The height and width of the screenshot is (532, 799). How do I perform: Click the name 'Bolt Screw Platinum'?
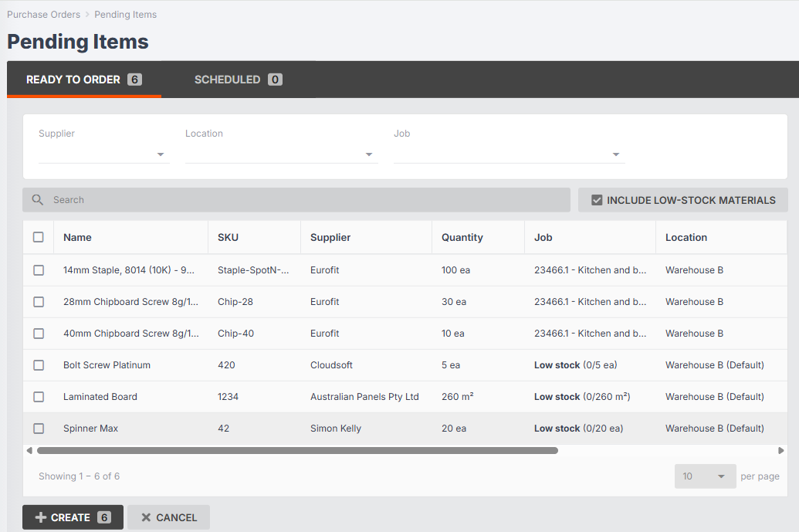[x=107, y=365]
